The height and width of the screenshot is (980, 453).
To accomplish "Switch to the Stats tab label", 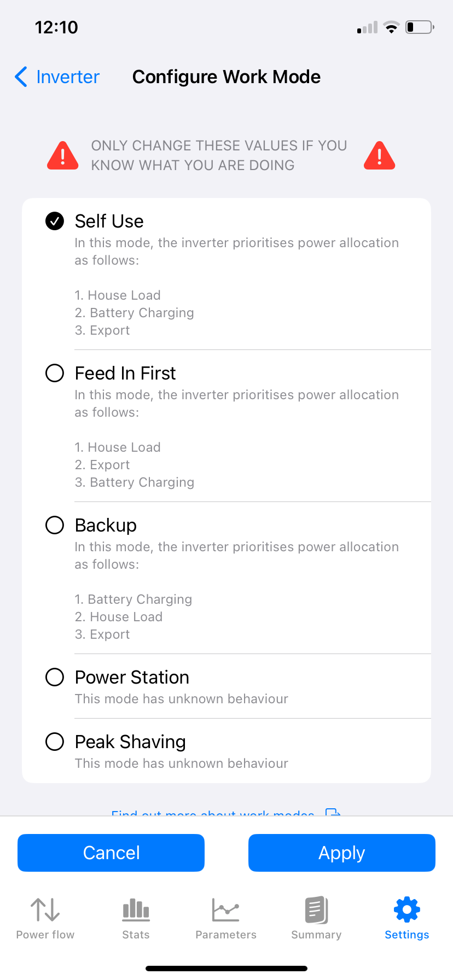I will (x=136, y=935).
